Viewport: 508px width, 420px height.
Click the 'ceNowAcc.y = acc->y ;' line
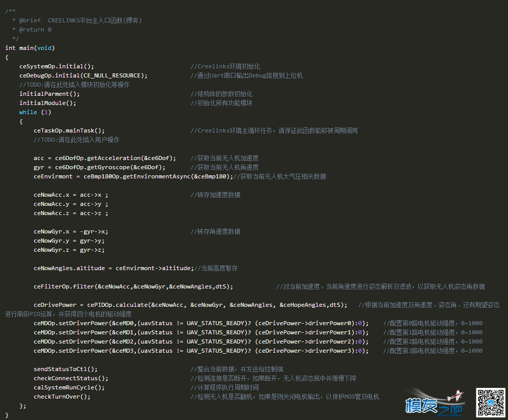(x=71, y=204)
